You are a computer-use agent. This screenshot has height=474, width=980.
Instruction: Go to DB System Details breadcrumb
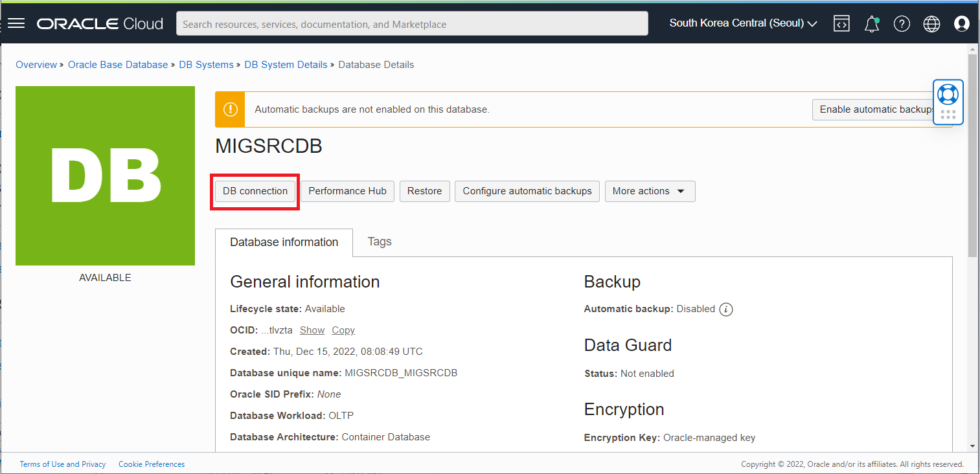coord(286,65)
